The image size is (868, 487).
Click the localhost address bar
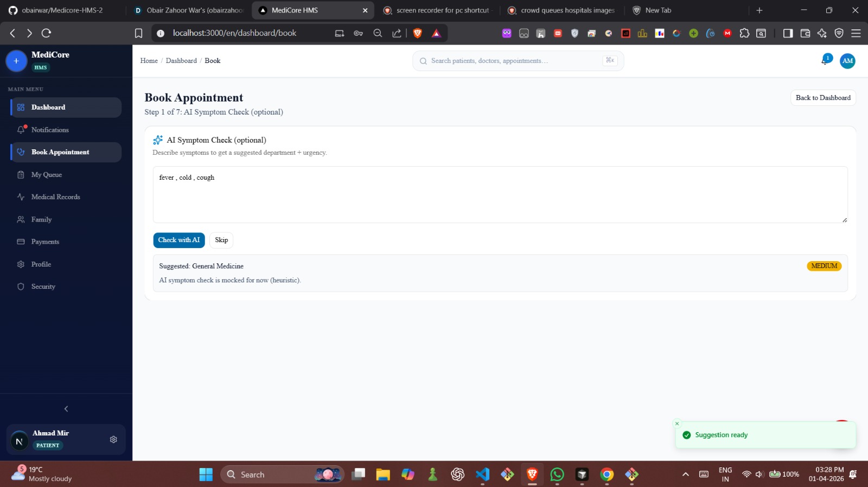pyautogui.click(x=234, y=33)
